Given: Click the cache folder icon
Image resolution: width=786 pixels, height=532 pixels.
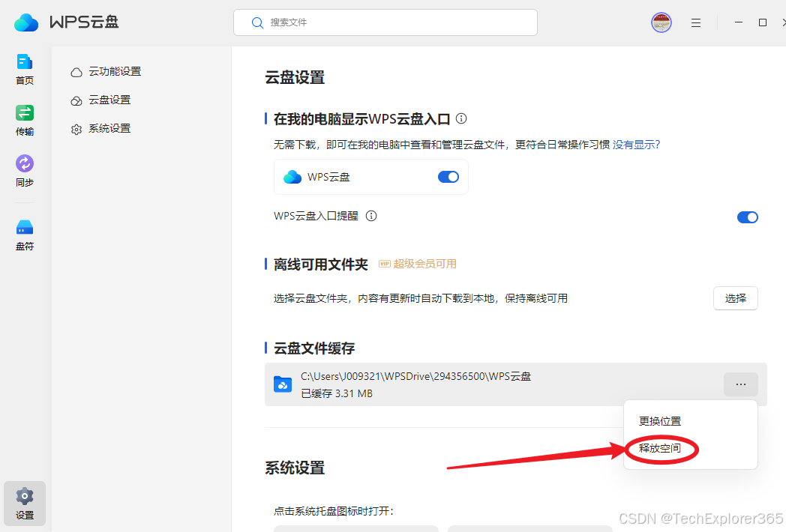Looking at the screenshot, I should pos(283,384).
